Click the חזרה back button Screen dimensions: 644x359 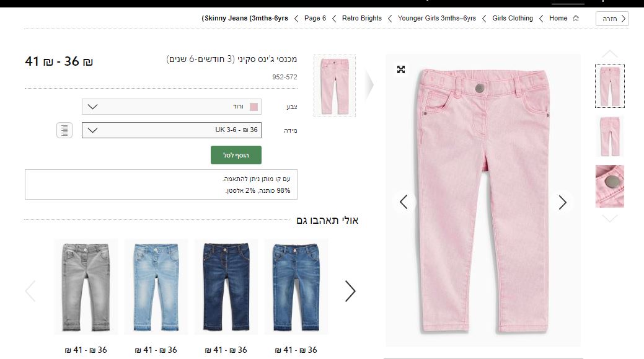(x=612, y=19)
